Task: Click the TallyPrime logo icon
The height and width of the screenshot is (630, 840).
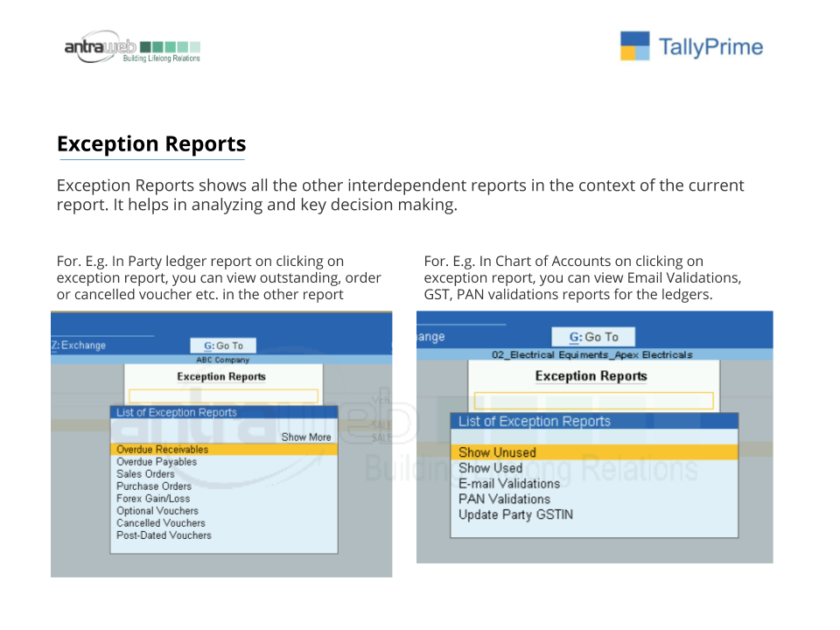Action: [635, 46]
